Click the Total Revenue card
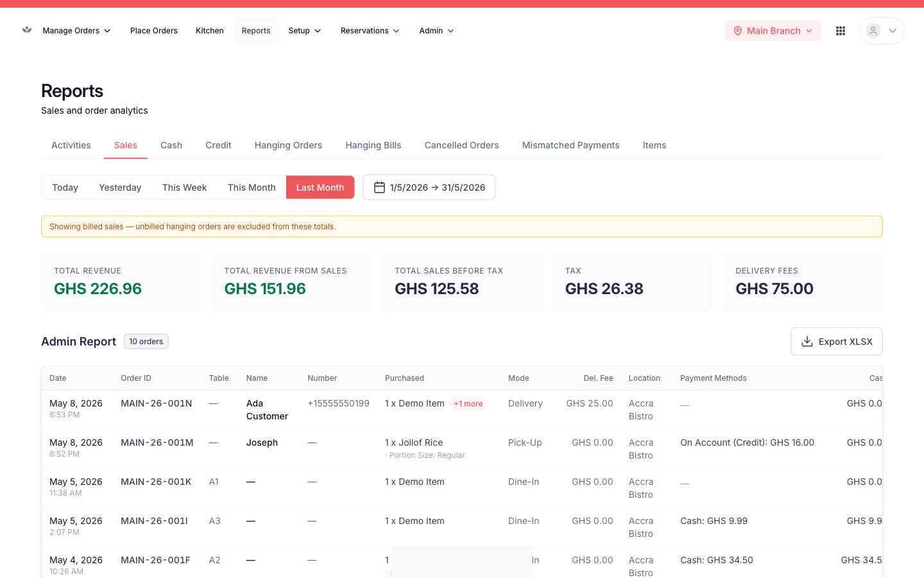This screenshot has width=924, height=578. coord(121,283)
